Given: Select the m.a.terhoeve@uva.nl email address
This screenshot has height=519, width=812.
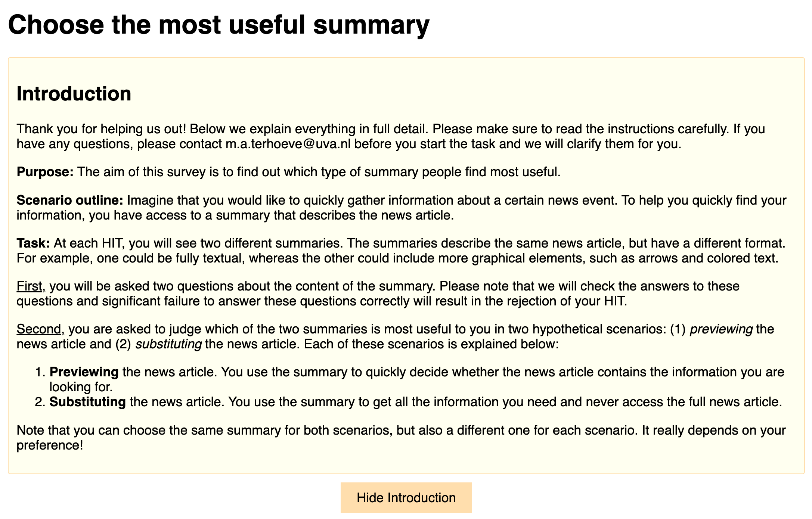Looking at the screenshot, I should coord(288,144).
